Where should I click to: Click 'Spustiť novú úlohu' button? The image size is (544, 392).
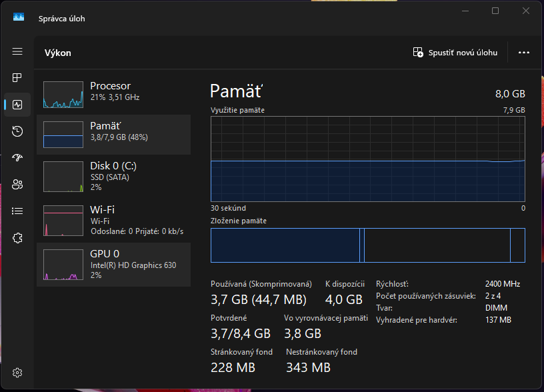455,53
